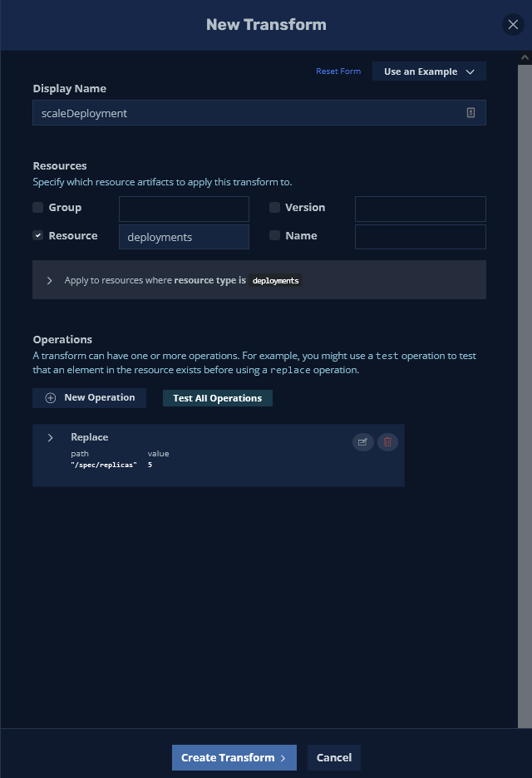532x778 pixels.
Task: Click the edit icon on Replace operation
Action: (362, 442)
